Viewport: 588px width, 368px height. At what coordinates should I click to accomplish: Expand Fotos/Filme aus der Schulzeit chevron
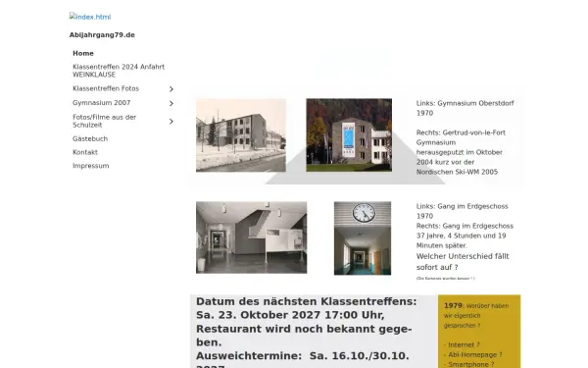(171, 122)
